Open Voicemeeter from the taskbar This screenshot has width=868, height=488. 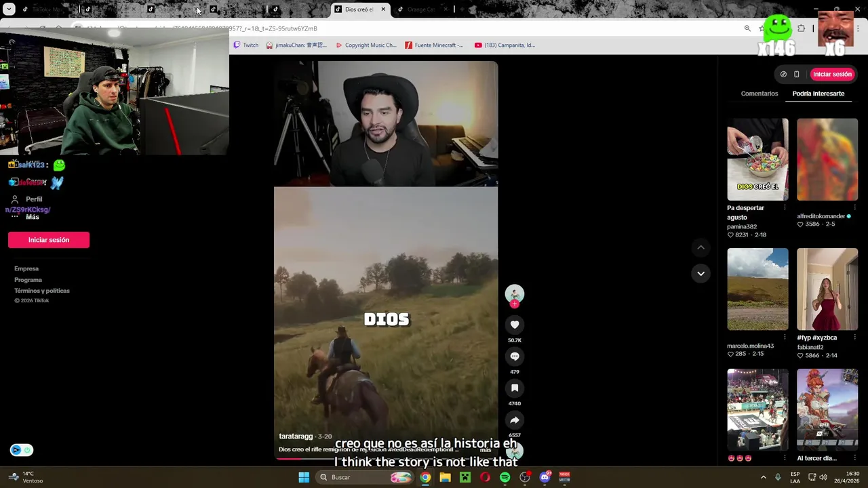pos(564,477)
